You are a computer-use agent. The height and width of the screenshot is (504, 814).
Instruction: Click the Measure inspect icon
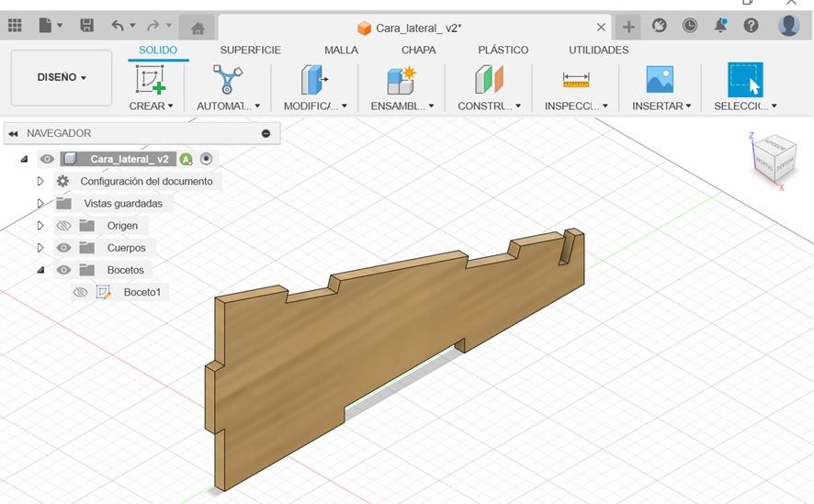click(576, 80)
